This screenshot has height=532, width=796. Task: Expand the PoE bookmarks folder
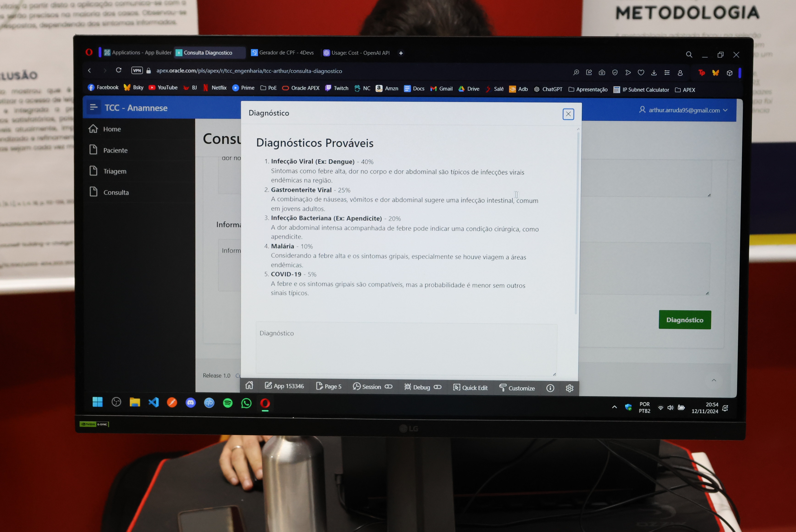tap(268, 88)
